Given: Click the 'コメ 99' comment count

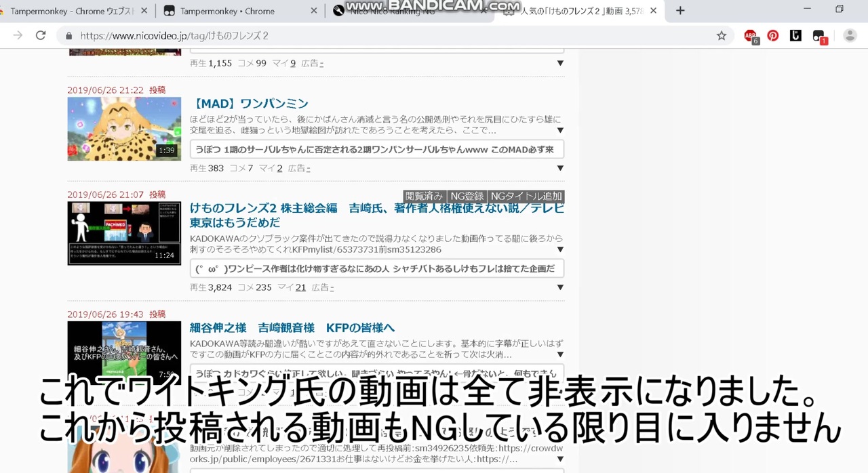Looking at the screenshot, I should [252, 63].
